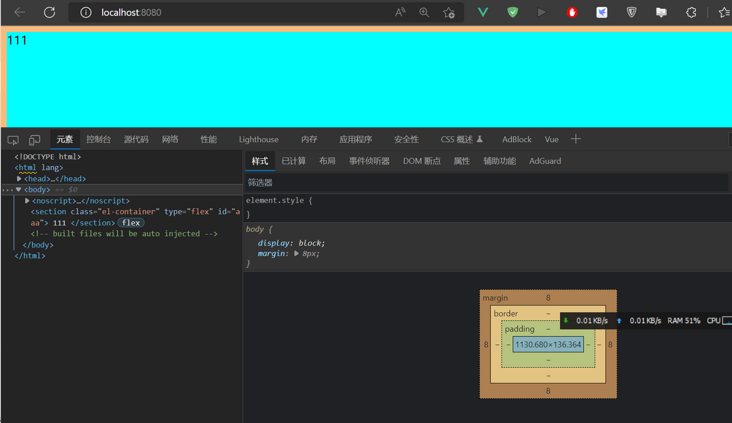Click the RAM 51% monitor readout
The height and width of the screenshot is (423, 732).
[683, 321]
